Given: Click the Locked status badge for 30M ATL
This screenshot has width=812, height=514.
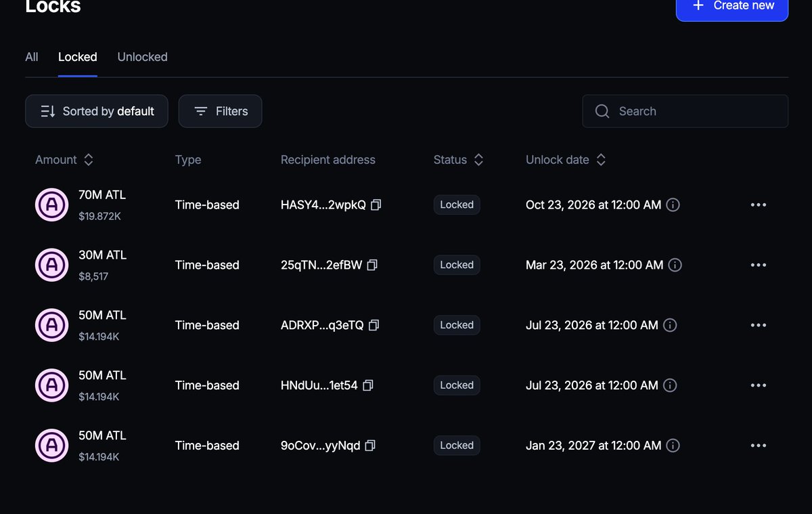Looking at the screenshot, I should point(457,265).
